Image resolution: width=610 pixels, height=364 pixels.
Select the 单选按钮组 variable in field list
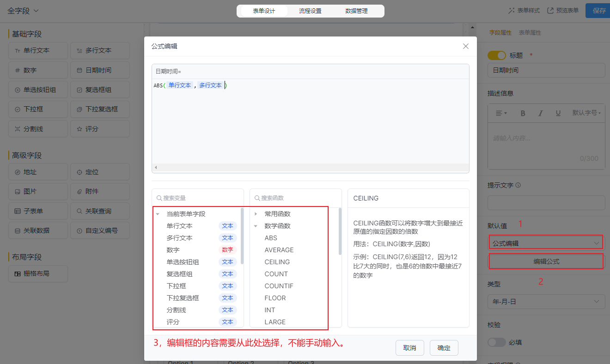coord(198,262)
